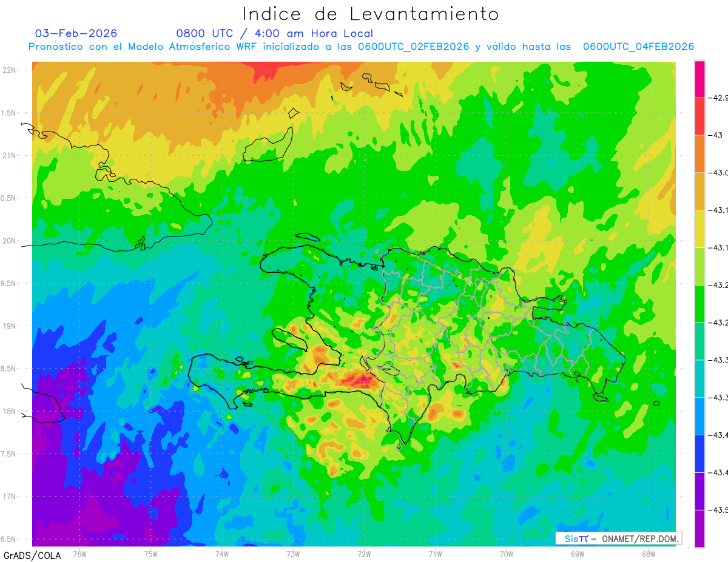Click the '21N' latitude label
728x562 pixels.
pos(9,155)
